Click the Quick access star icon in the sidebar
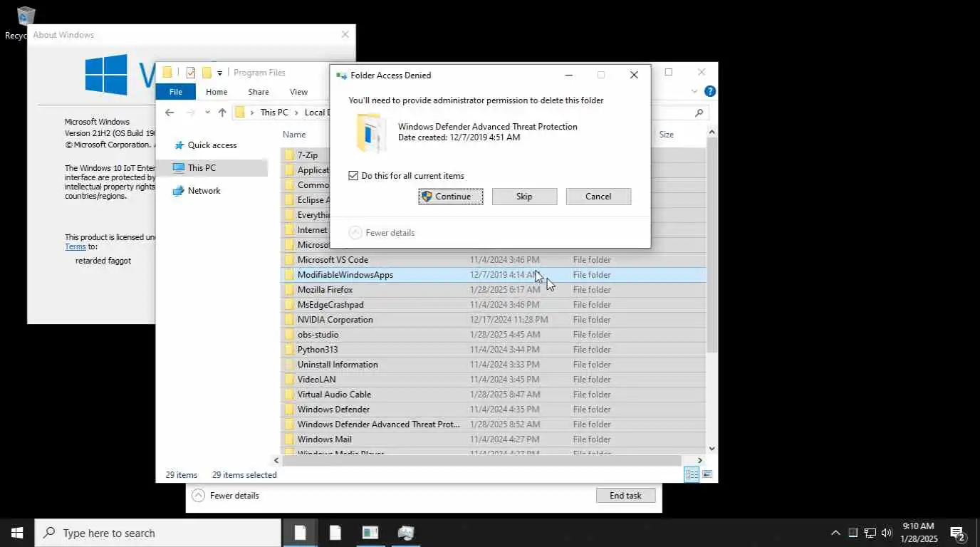Screen dimensions: 980x547 (x=178, y=145)
